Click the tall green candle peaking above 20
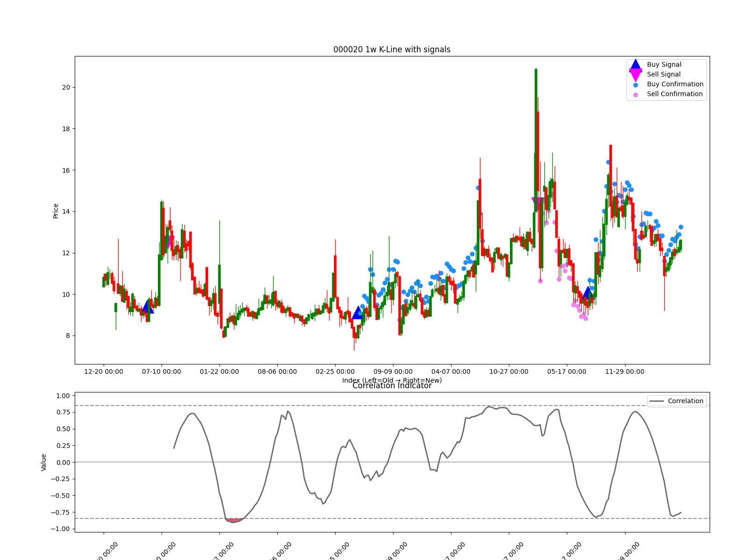747x560 pixels. pyautogui.click(x=536, y=140)
